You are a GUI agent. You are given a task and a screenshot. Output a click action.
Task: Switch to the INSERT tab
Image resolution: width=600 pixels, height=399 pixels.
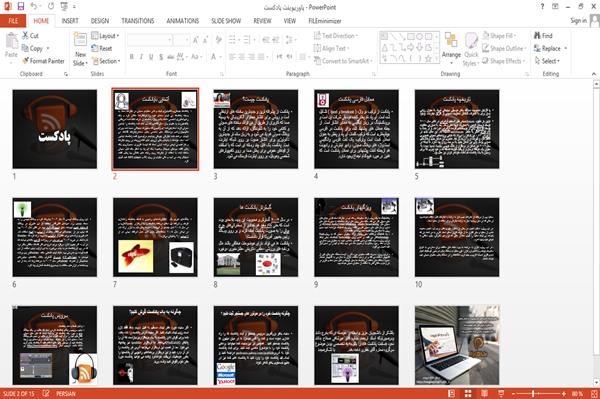tap(70, 21)
